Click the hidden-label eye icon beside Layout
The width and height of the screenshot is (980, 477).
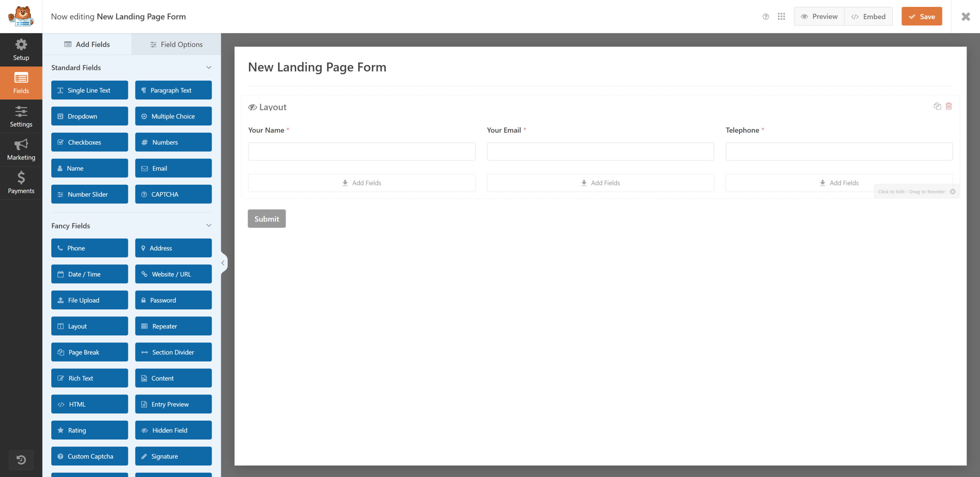click(252, 107)
